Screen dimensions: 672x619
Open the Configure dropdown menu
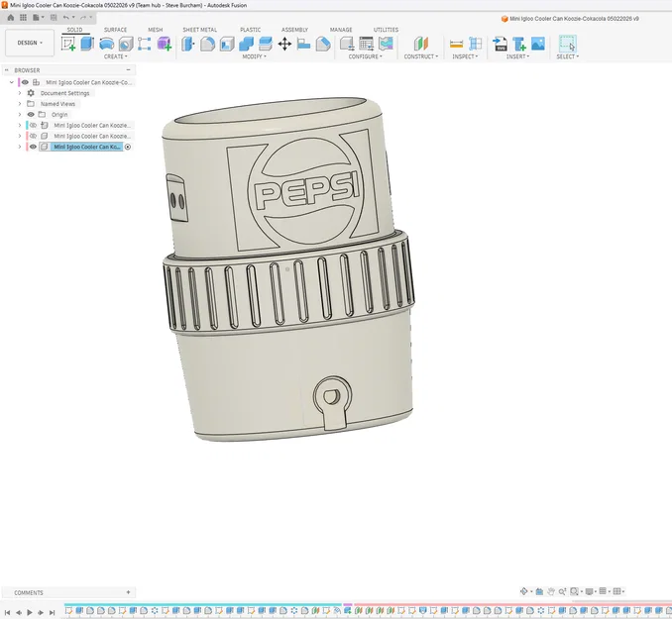365,56
